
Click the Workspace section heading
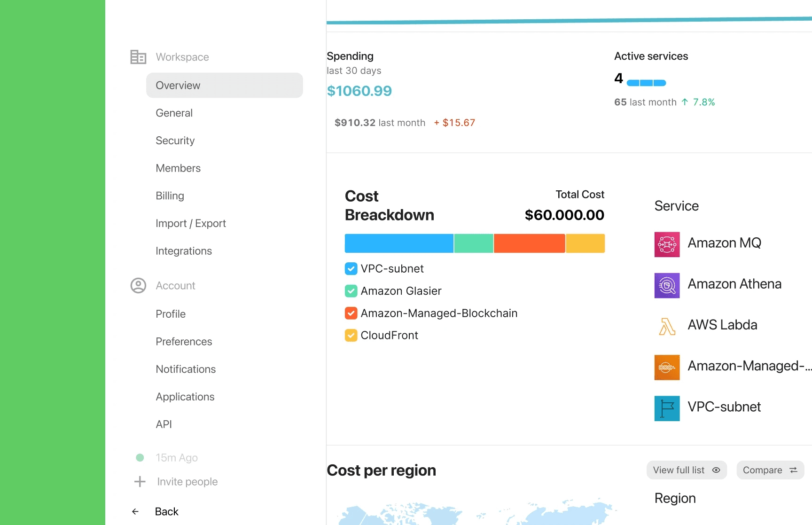click(182, 57)
